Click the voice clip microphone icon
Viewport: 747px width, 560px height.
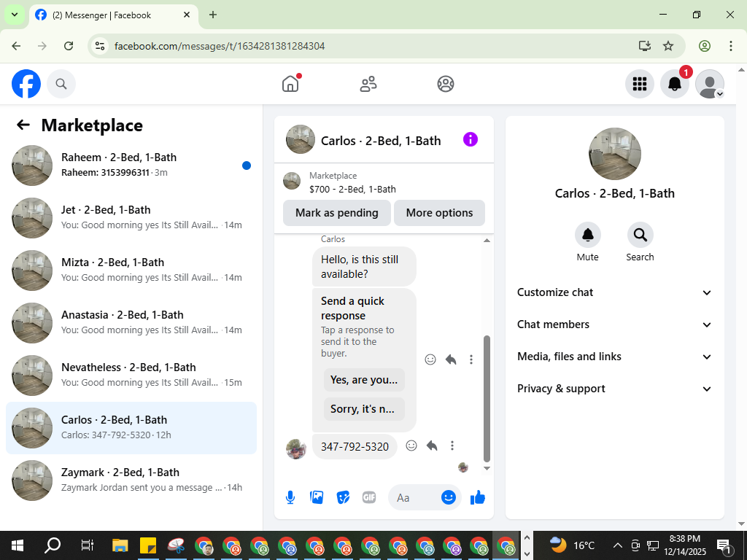click(x=290, y=497)
